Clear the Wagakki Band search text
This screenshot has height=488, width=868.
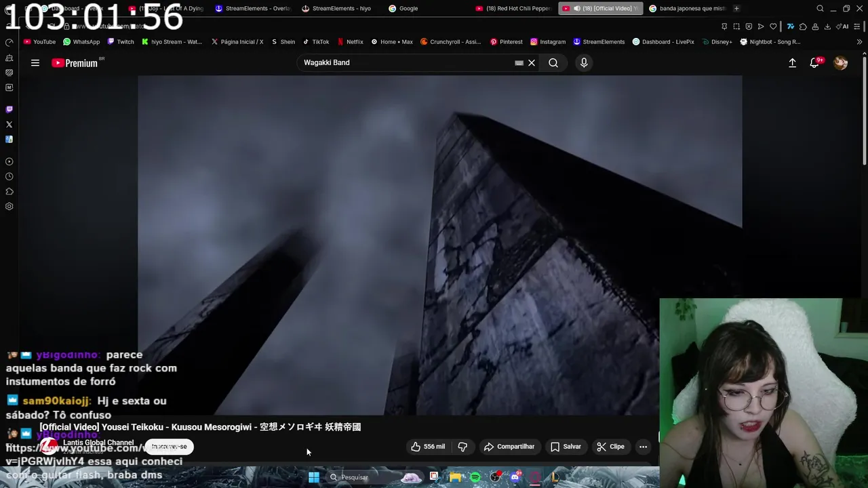coord(532,63)
